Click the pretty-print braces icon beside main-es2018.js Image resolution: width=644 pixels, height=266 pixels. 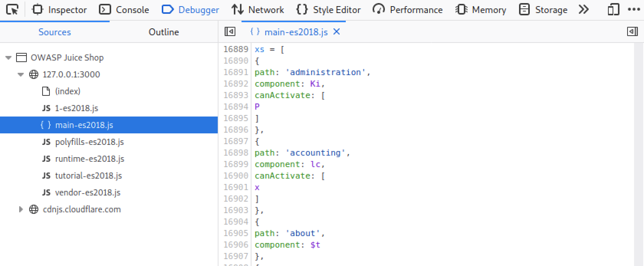(x=46, y=125)
